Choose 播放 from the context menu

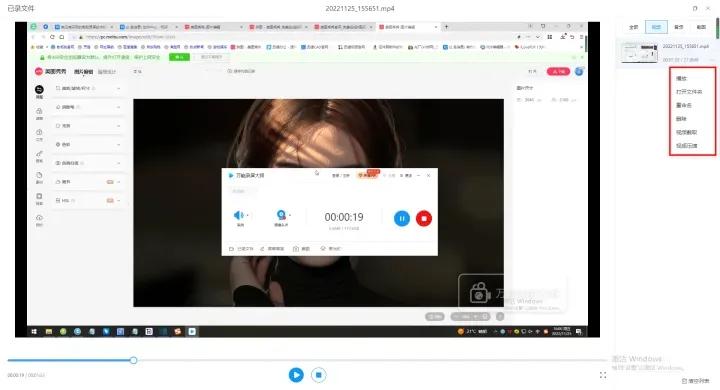[681, 79]
